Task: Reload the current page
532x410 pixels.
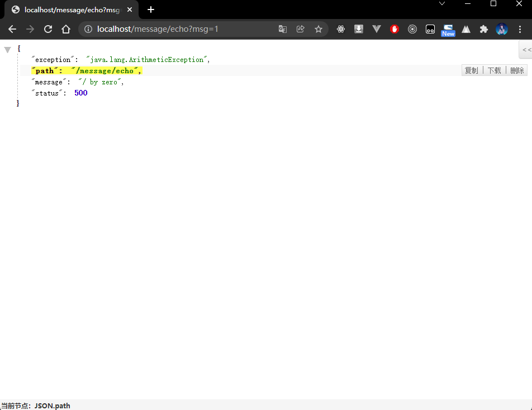Action: point(48,29)
